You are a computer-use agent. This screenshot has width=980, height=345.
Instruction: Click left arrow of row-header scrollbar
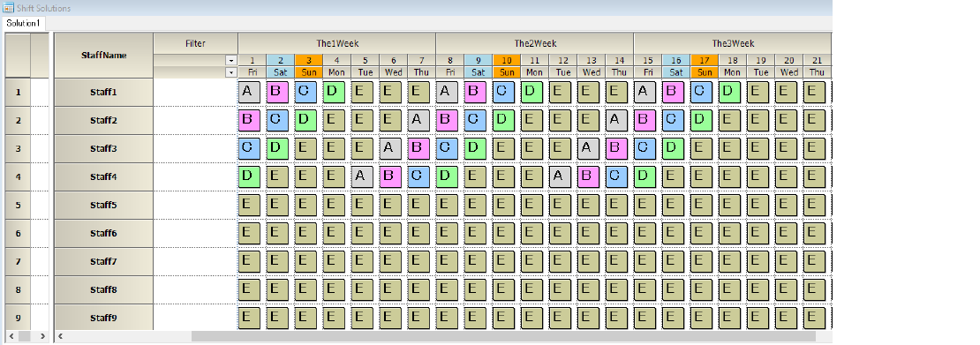coord(11,336)
